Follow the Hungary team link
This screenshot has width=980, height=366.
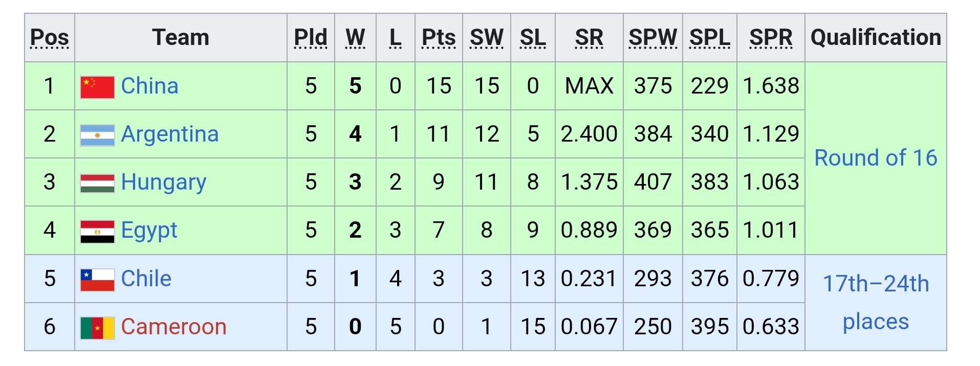[164, 182]
